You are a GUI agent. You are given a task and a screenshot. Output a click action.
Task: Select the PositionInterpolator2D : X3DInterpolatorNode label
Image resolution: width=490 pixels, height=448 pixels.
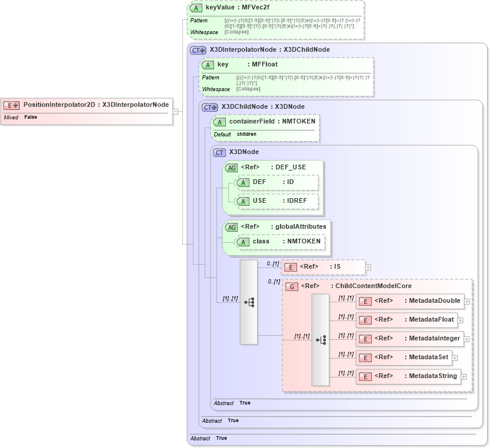coord(96,105)
